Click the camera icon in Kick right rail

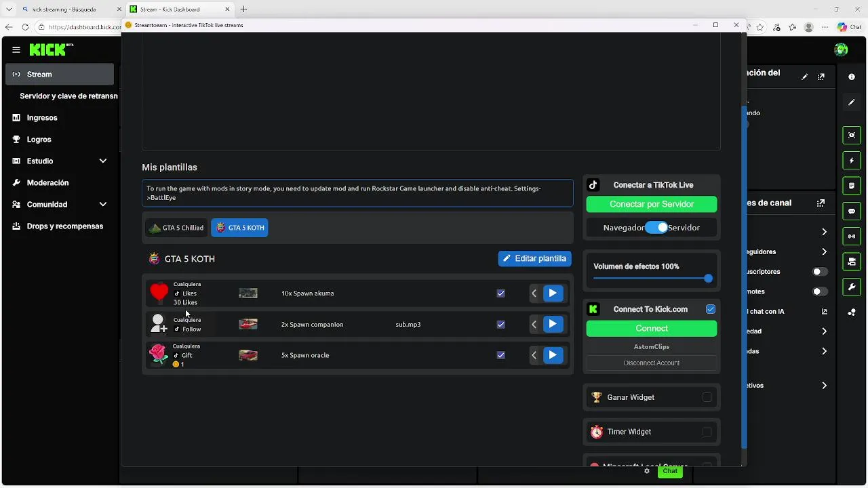pyautogui.click(x=852, y=262)
